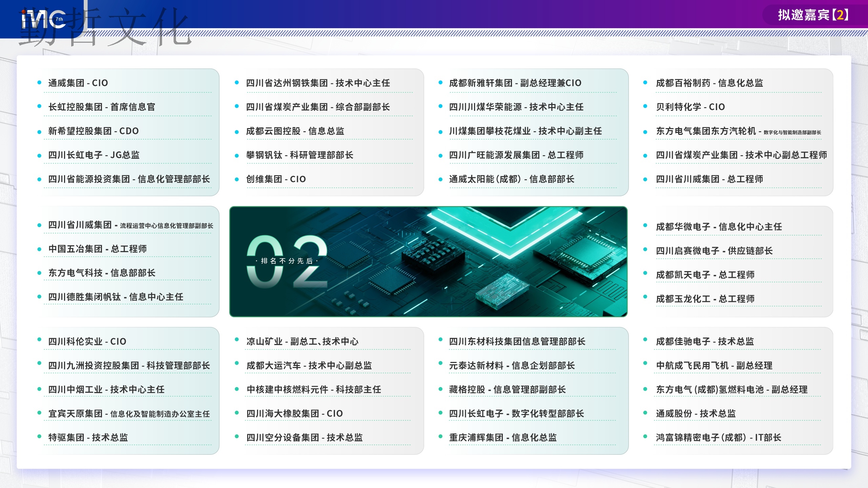Select the text 通威集团 - CIO
Image resolution: width=868 pixels, height=488 pixels.
click(78, 83)
